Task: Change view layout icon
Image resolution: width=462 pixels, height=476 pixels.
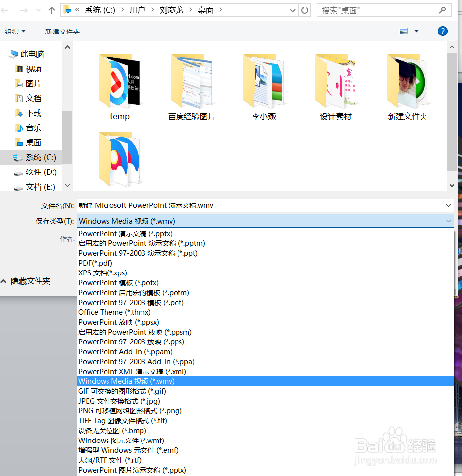Action: coord(403,31)
